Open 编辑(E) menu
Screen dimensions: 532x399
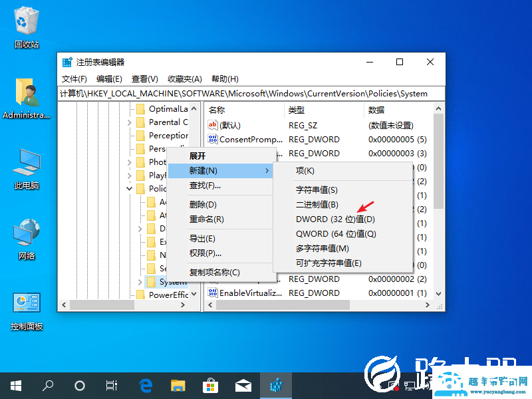[109, 79]
